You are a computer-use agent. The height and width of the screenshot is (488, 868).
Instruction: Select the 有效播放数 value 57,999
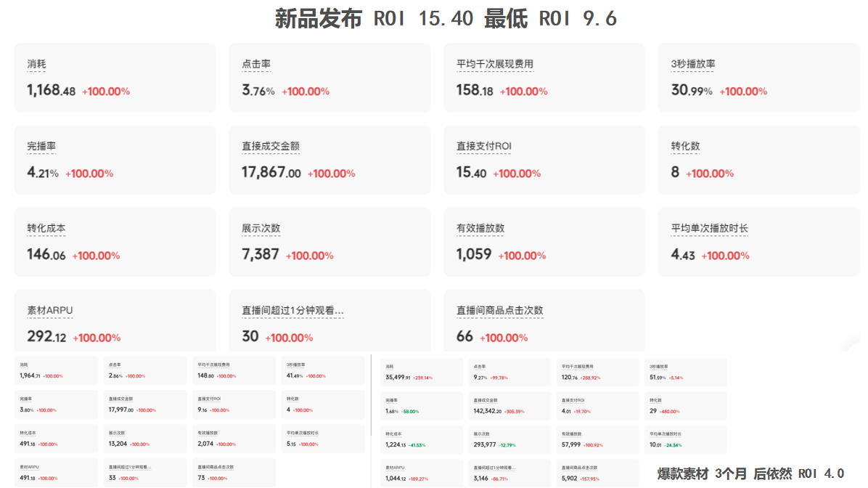coord(571,445)
